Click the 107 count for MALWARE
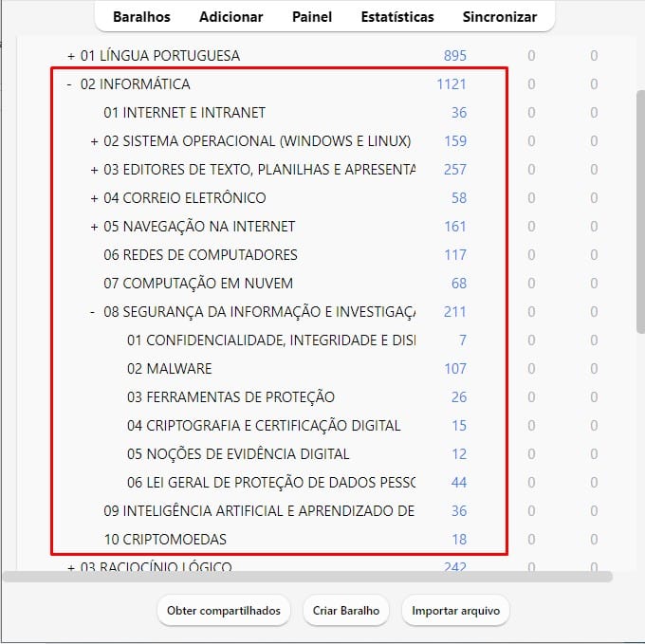The width and height of the screenshot is (645, 644). point(455,368)
